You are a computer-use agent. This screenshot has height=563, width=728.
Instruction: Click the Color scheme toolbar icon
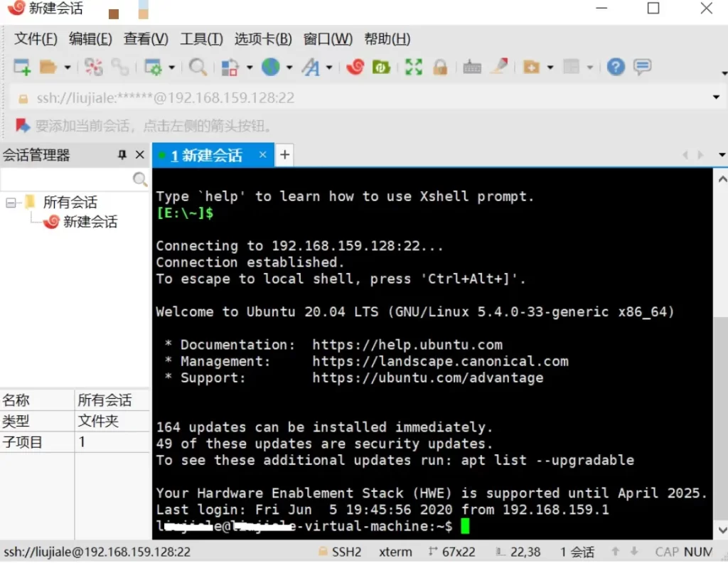[x=230, y=68]
